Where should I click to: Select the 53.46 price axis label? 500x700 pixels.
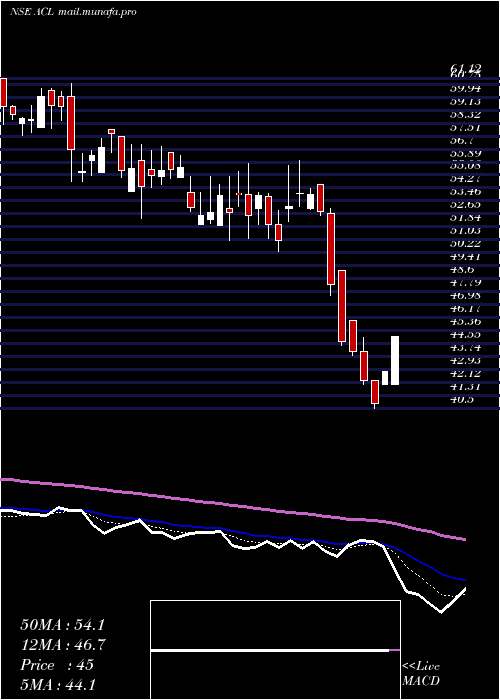click(466, 192)
